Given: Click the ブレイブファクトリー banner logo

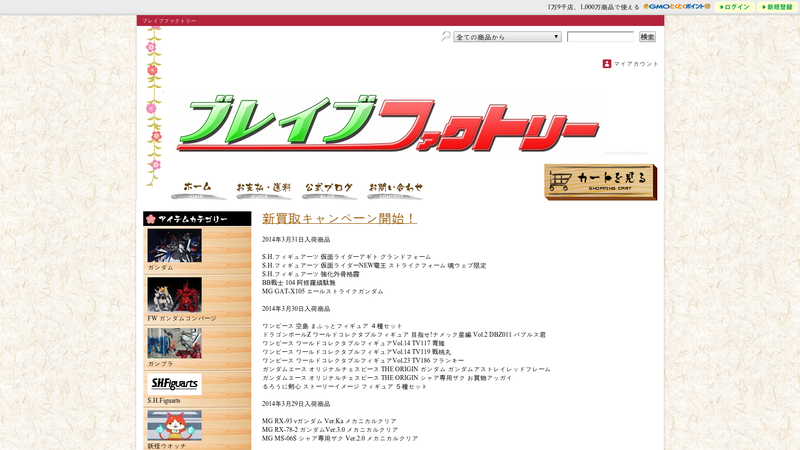Looking at the screenshot, I should pyautogui.click(x=388, y=124).
